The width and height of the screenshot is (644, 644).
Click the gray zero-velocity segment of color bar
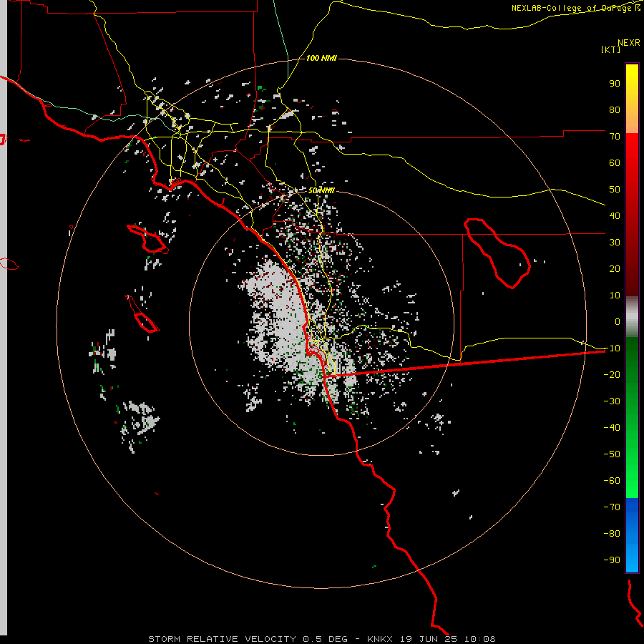coord(632,317)
